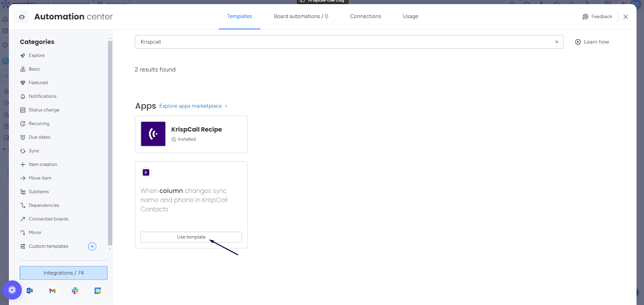Open the Google Calendar integration icon
644x305 pixels.
point(97,290)
